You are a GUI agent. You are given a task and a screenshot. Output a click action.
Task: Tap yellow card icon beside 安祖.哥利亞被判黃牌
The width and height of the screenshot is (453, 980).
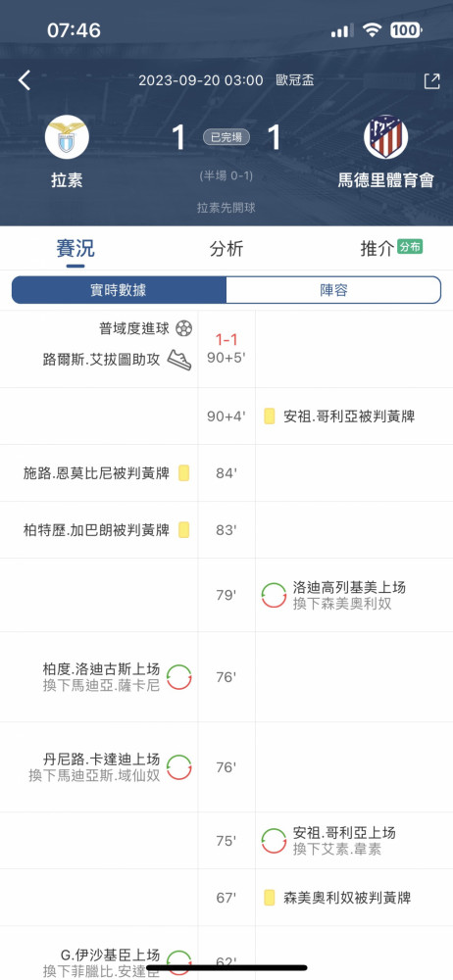pyautogui.click(x=270, y=416)
